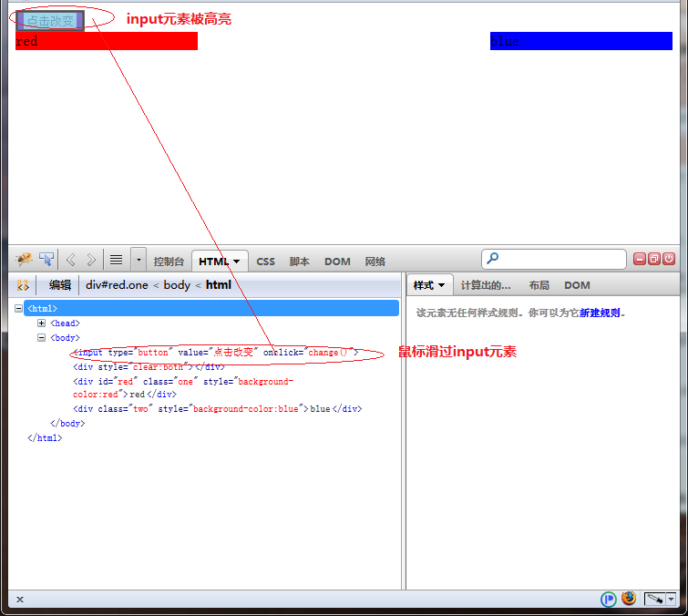Collapse the <body> node

coord(41,337)
